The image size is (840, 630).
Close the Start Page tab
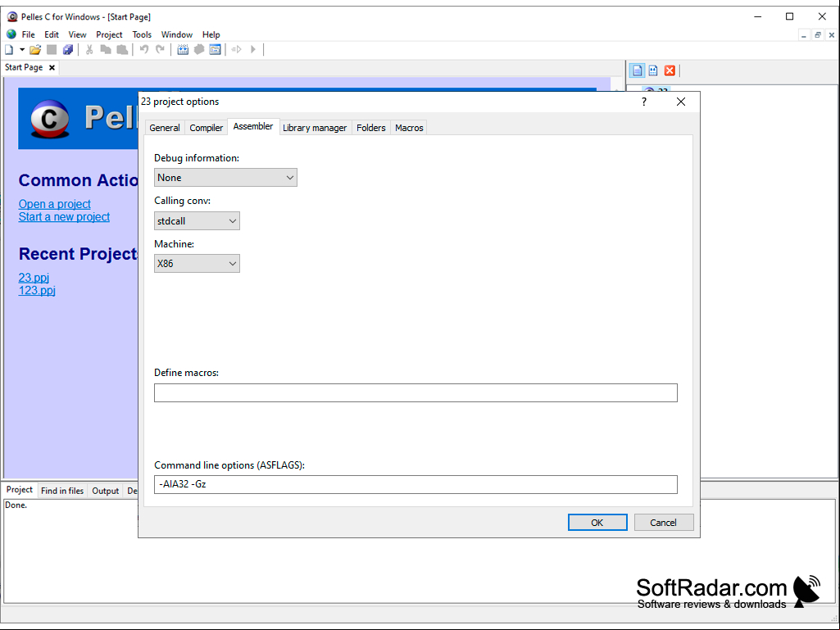[x=52, y=67]
